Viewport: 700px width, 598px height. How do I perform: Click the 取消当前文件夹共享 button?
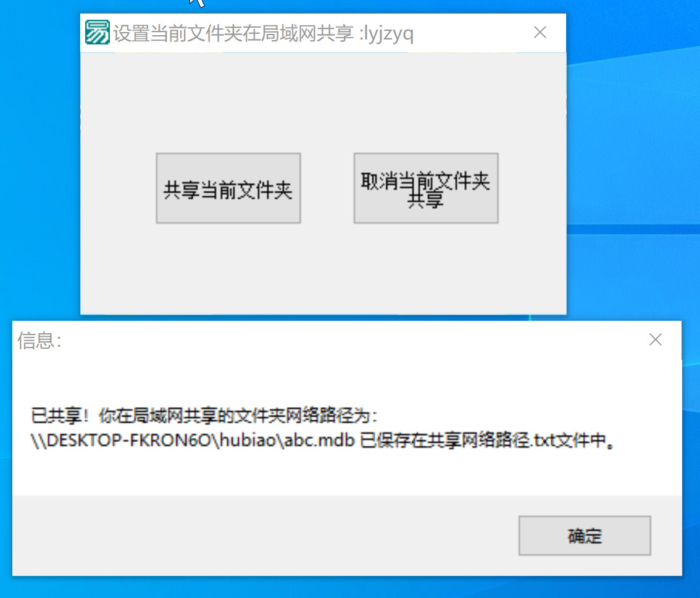(x=426, y=188)
